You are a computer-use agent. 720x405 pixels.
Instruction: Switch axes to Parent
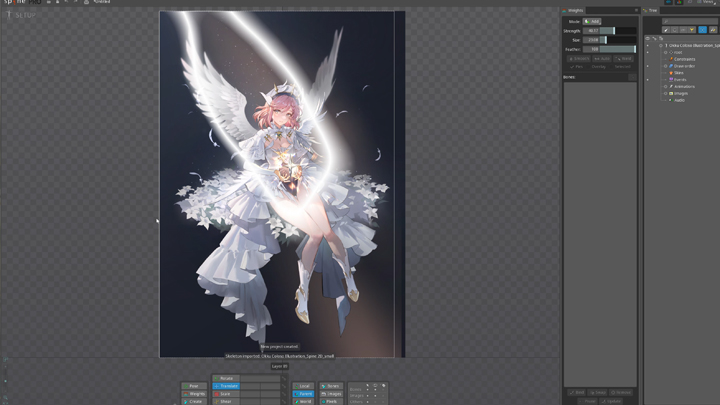coord(304,394)
